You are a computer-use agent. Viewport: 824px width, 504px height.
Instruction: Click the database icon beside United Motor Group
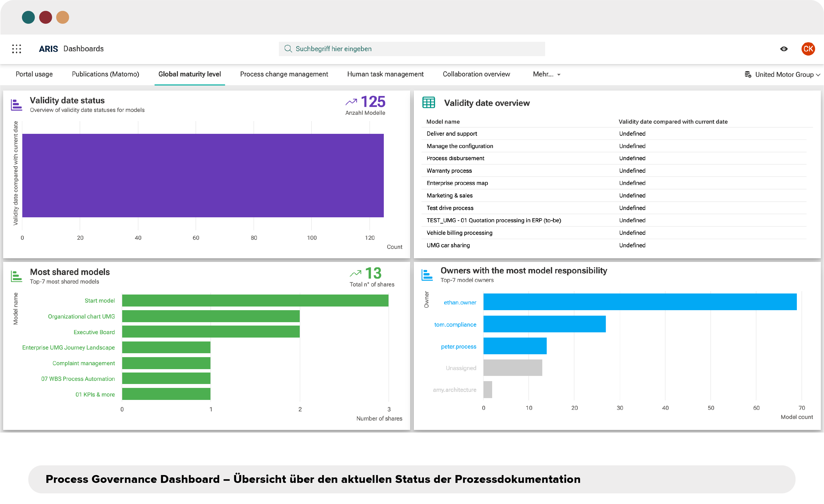pos(748,74)
